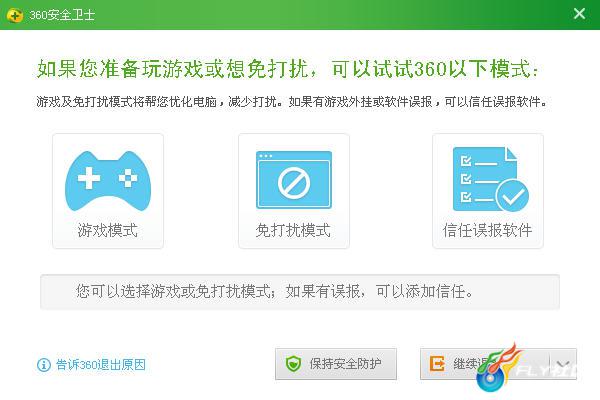Image resolution: width=600 pixels, height=400 pixels.
Task: Click the description mentioning 游戏外挂
Action: pos(292,102)
